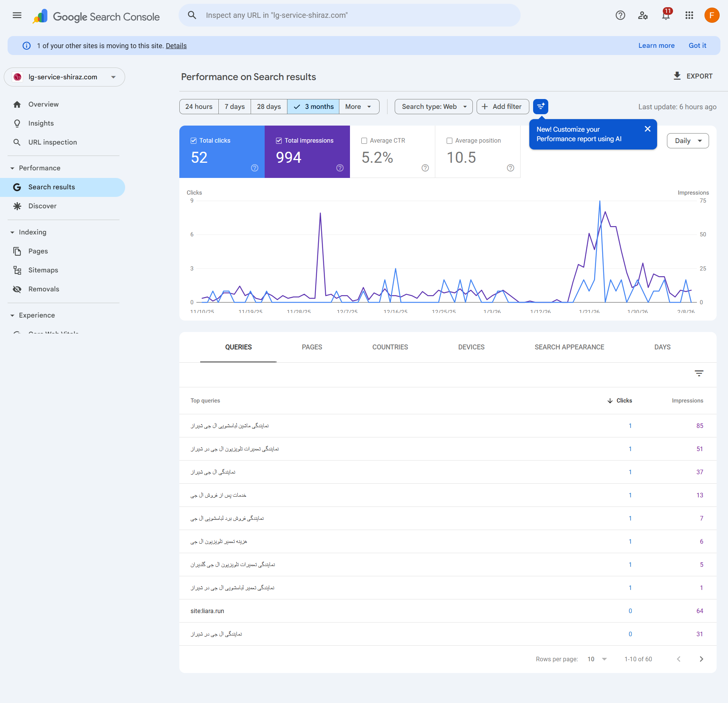Viewport: 728px width, 703px height.
Task: Click Average position help icon
Action: [511, 168]
